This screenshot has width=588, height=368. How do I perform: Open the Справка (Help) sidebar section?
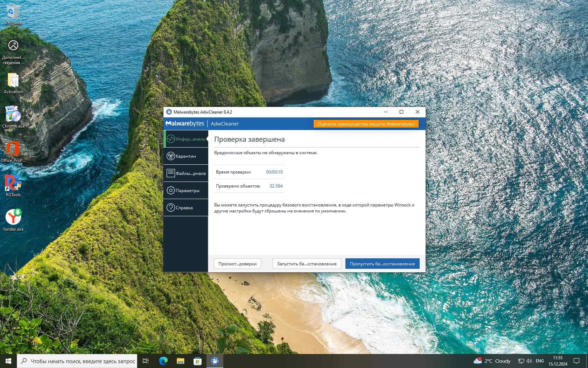click(x=186, y=208)
